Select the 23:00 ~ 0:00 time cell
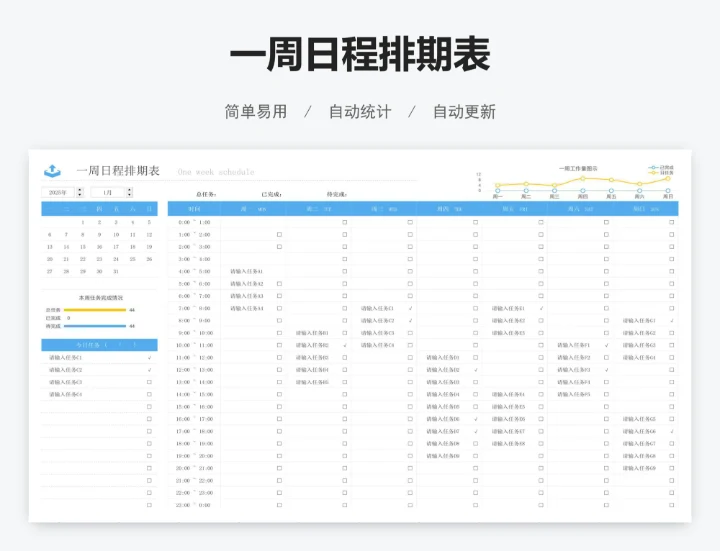Viewport: 720px width, 551px height. tap(194, 505)
